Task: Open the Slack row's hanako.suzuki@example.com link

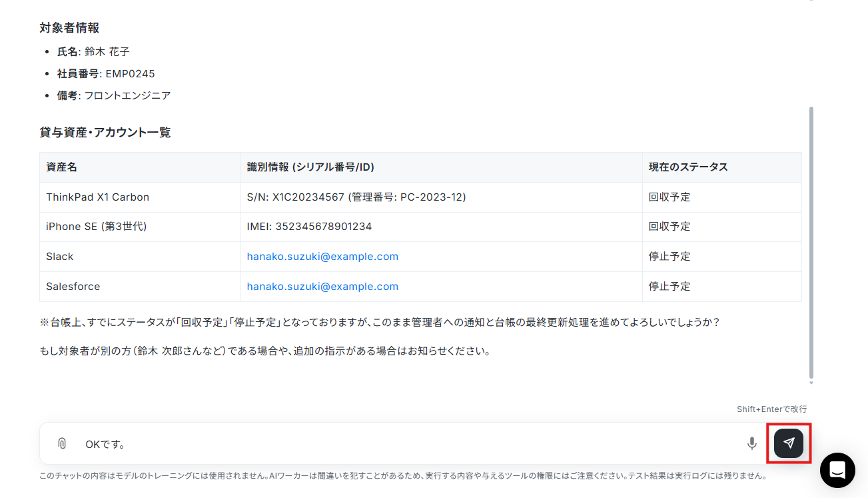Action: pyautogui.click(x=322, y=257)
